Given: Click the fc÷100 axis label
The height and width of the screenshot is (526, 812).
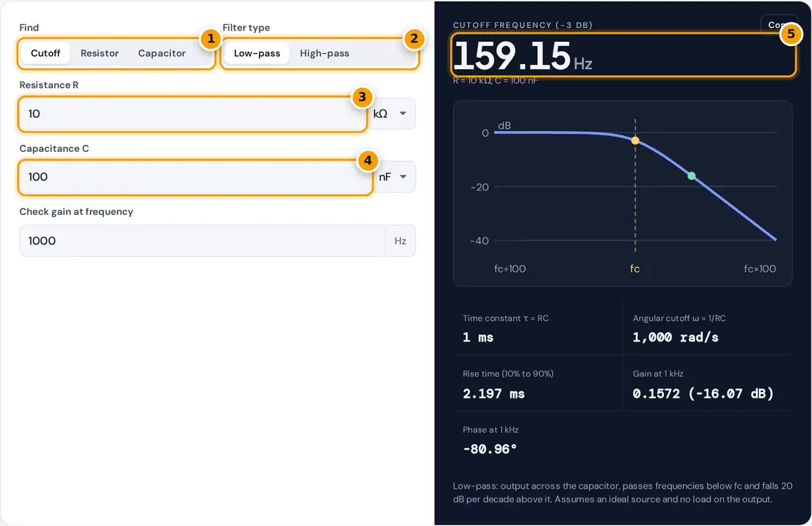Looking at the screenshot, I should (510, 268).
